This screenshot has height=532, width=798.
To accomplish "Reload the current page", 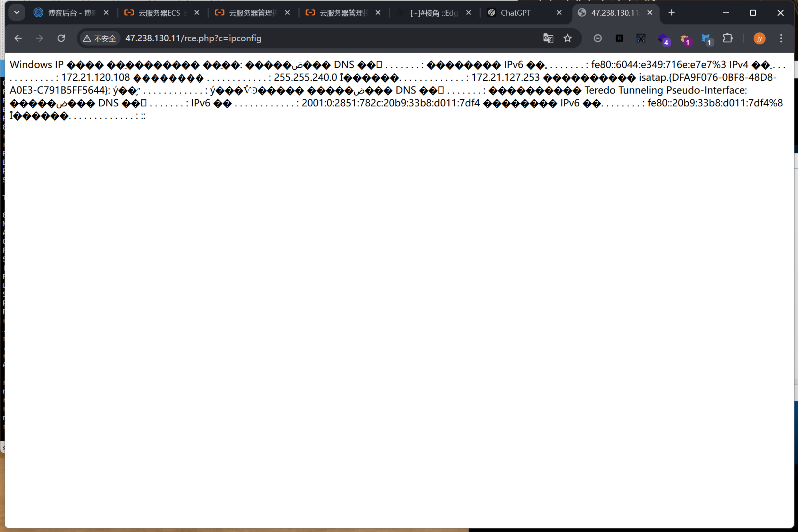I will click(61, 38).
